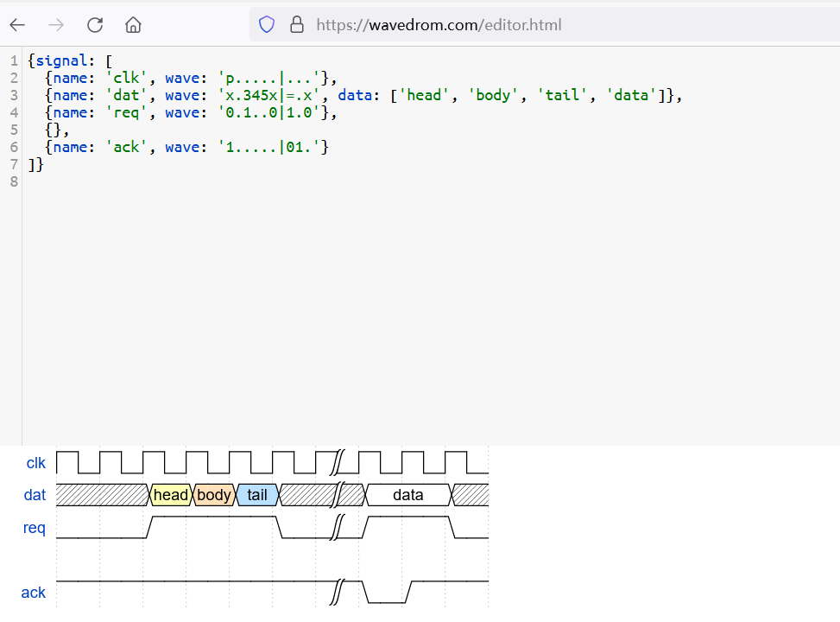Select the wavedrom.com URL in address bar
This screenshot has width=840, height=622.
click(439, 25)
